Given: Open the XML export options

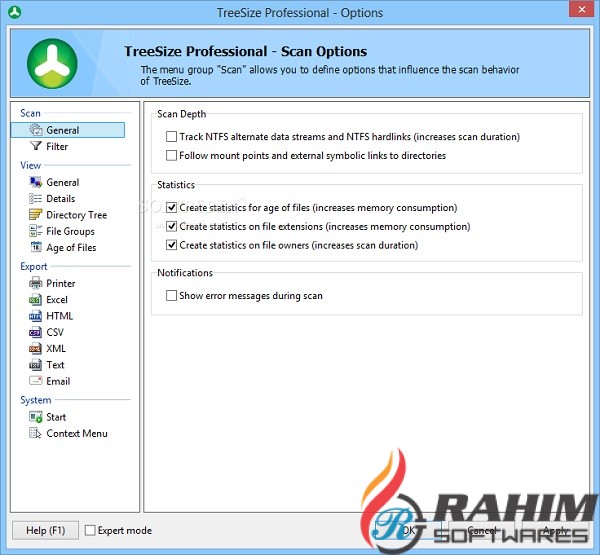Looking at the screenshot, I should click(56, 349).
